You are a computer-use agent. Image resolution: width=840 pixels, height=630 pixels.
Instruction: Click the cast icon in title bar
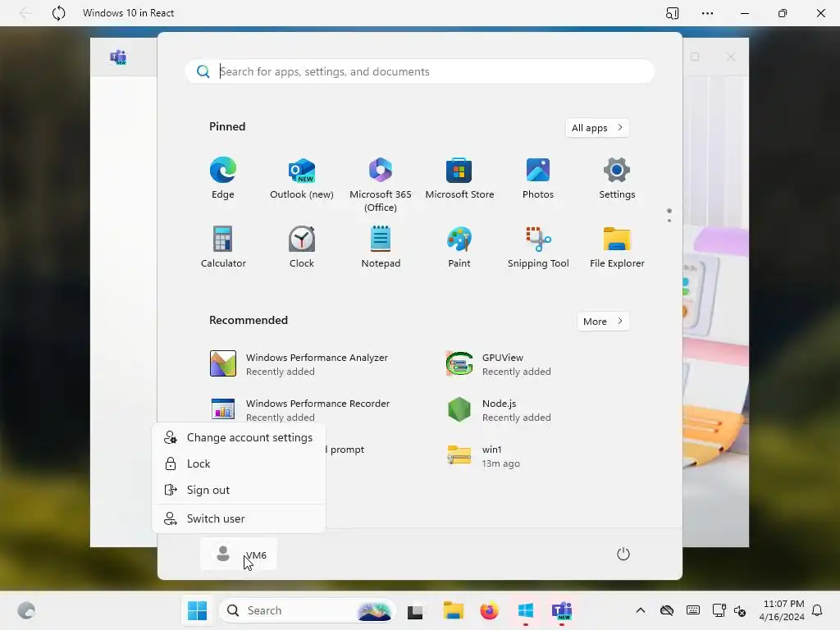tap(672, 13)
